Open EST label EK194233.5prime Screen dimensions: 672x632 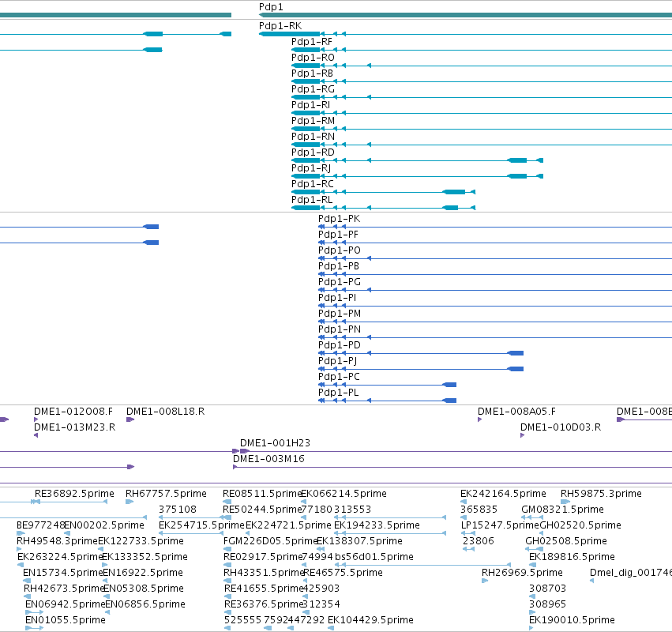(377, 525)
